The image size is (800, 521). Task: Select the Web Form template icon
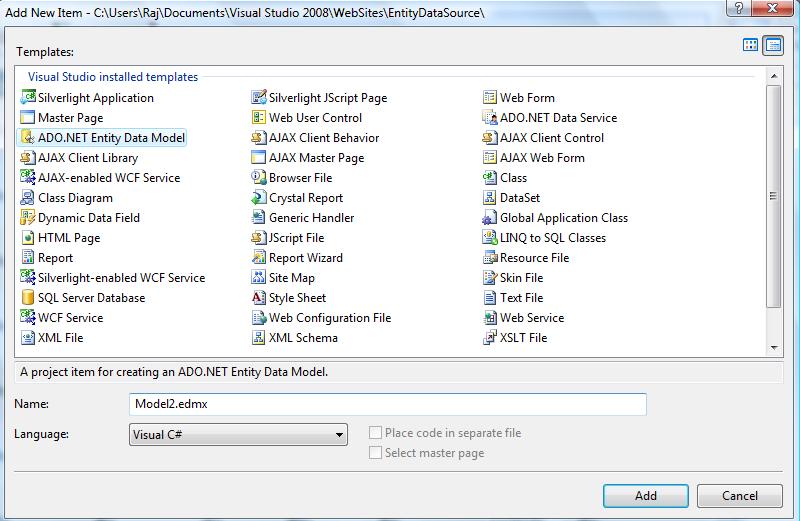(490, 97)
